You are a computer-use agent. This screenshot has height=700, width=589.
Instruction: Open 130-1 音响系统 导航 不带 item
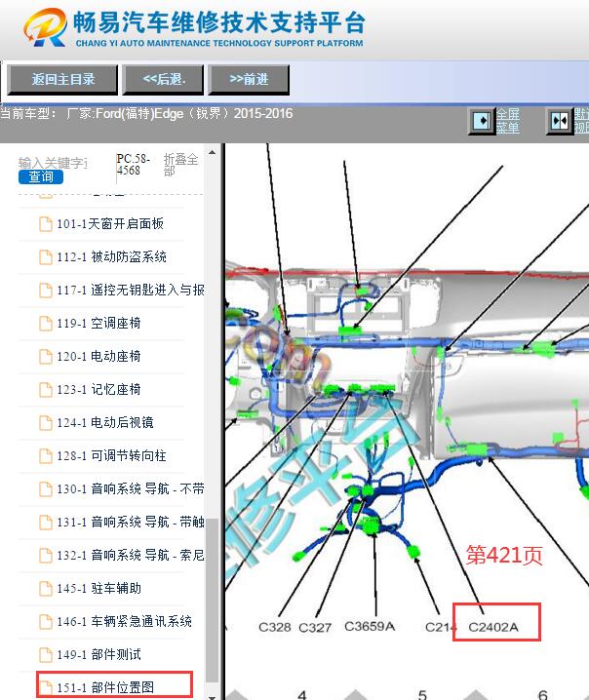(x=131, y=488)
